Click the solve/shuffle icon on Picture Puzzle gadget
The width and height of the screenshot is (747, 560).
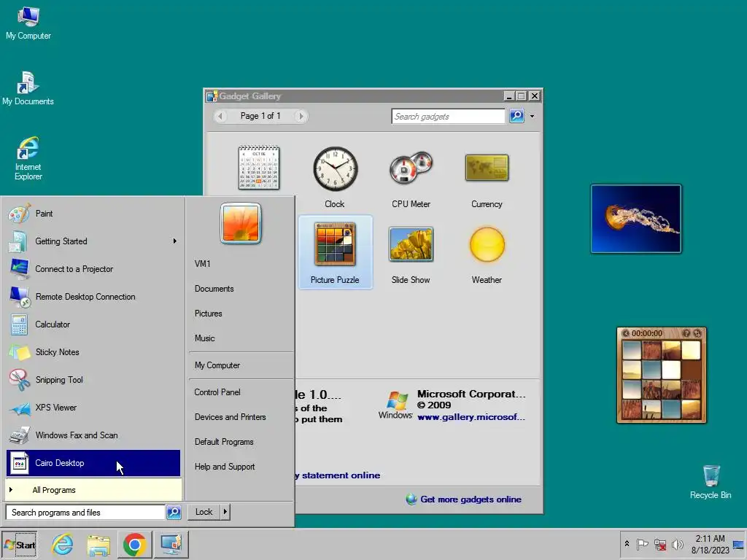pyautogui.click(x=697, y=333)
